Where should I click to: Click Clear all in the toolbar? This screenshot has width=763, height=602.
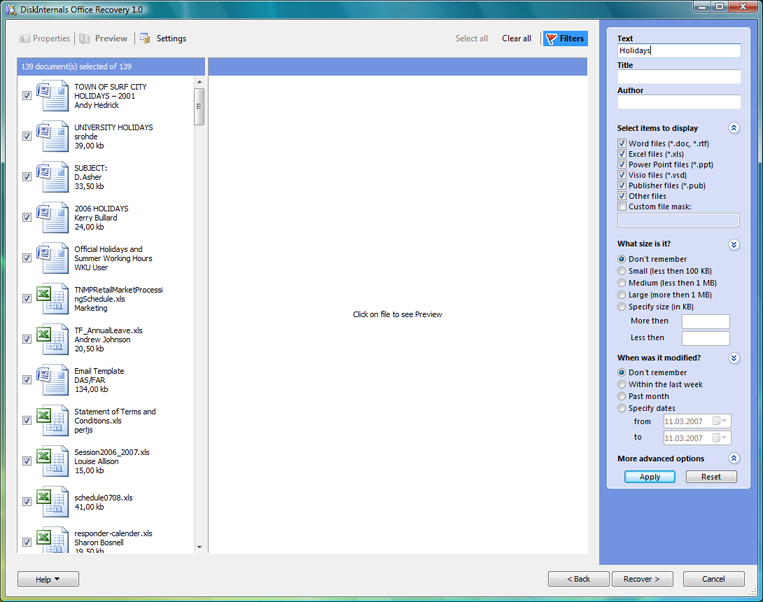pos(516,39)
